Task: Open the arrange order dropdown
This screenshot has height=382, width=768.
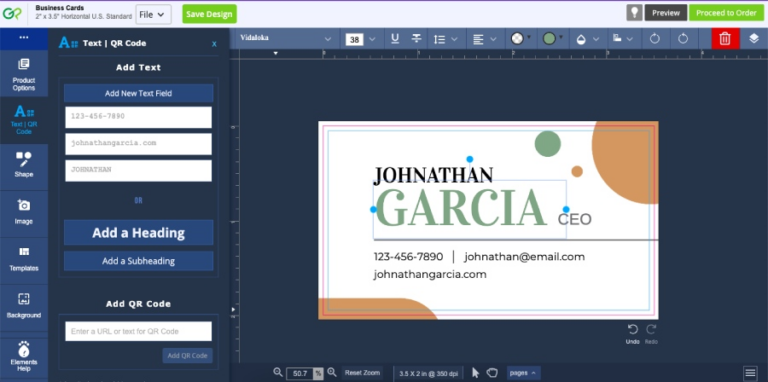Action: click(x=623, y=39)
